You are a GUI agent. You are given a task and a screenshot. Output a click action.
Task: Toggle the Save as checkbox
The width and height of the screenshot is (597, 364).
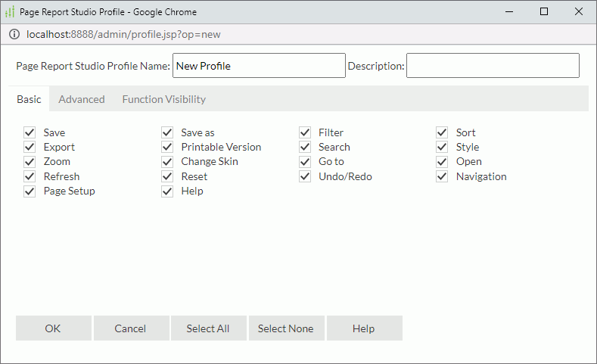[x=167, y=132]
